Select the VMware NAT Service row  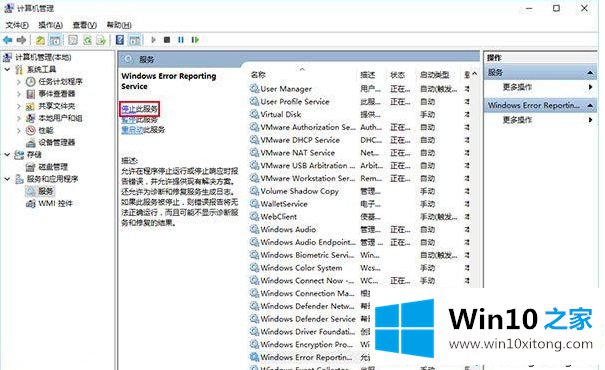pyautogui.click(x=359, y=152)
